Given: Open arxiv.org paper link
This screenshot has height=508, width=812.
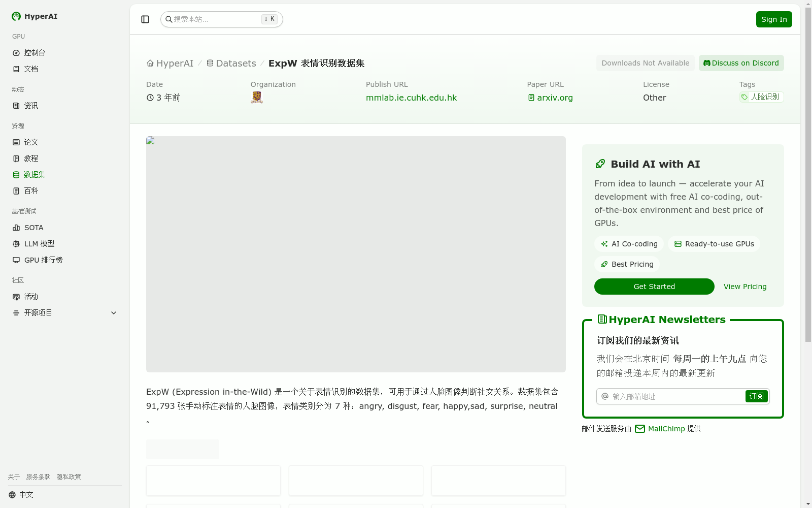Looking at the screenshot, I should [555, 98].
